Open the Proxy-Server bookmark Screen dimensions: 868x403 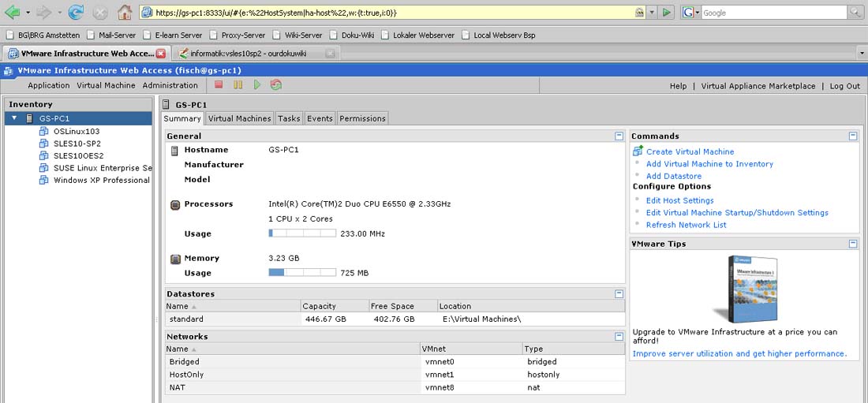[238, 35]
